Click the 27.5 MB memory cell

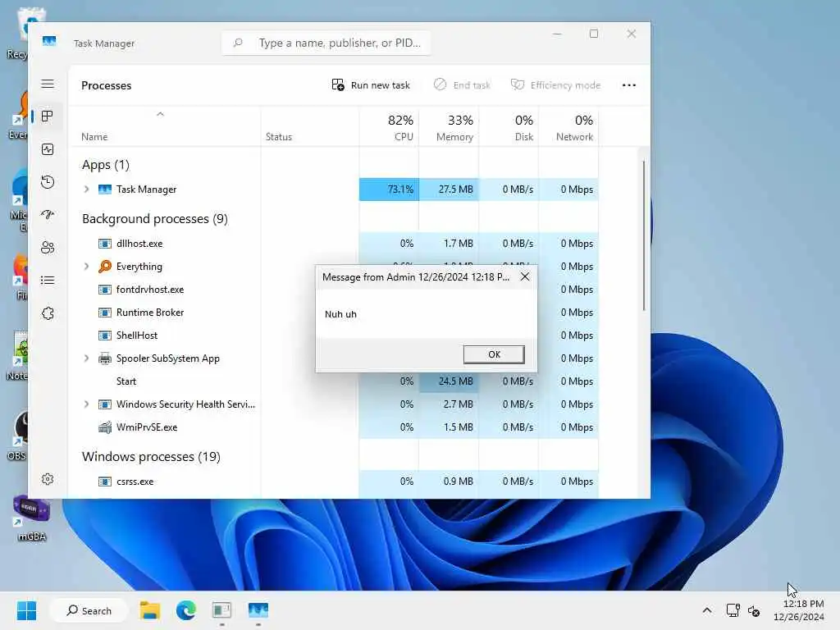pyautogui.click(x=449, y=189)
